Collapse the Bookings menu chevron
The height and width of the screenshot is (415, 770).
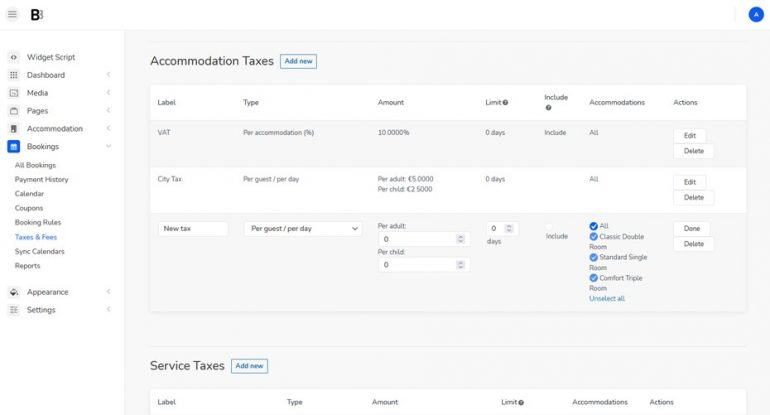click(109, 146)
